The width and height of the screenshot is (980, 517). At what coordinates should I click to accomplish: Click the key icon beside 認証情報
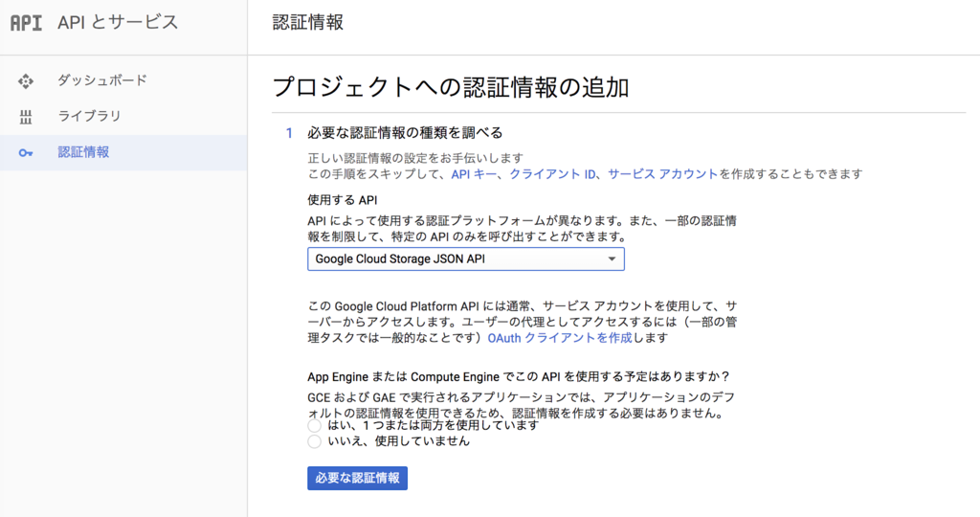[x=26, y=152]
